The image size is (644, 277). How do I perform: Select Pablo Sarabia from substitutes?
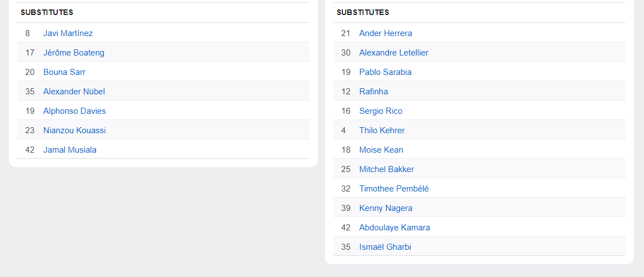point(385,72)
